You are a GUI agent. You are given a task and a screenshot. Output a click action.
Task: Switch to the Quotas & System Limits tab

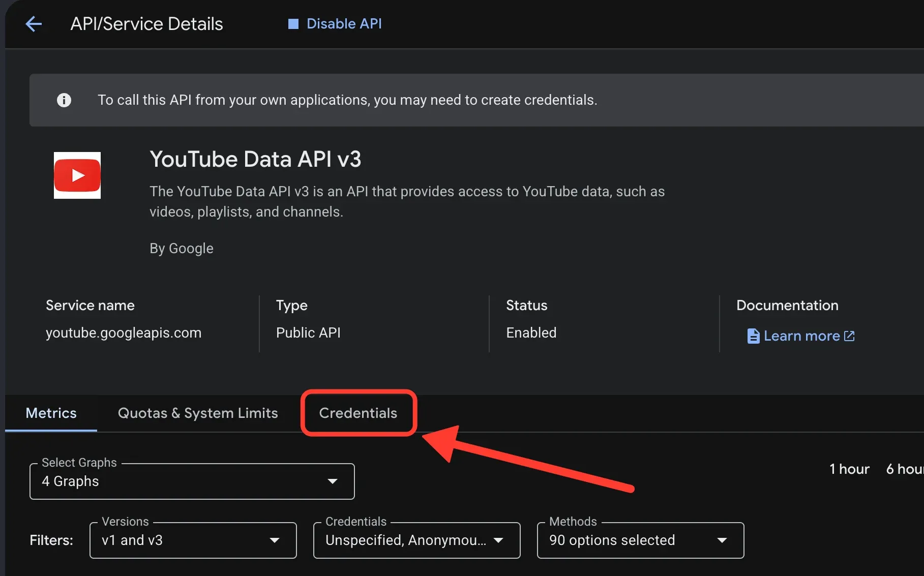198,413
